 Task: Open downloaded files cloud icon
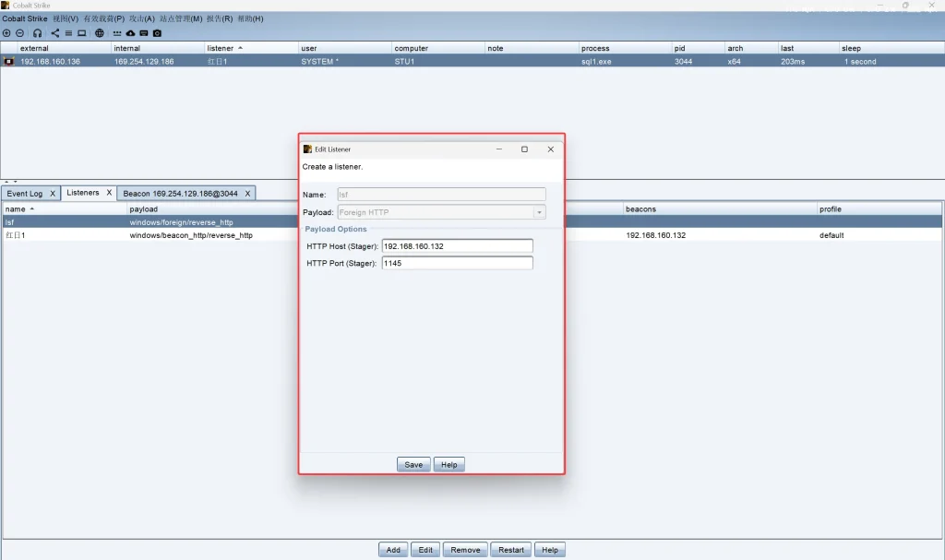(130, 33)
